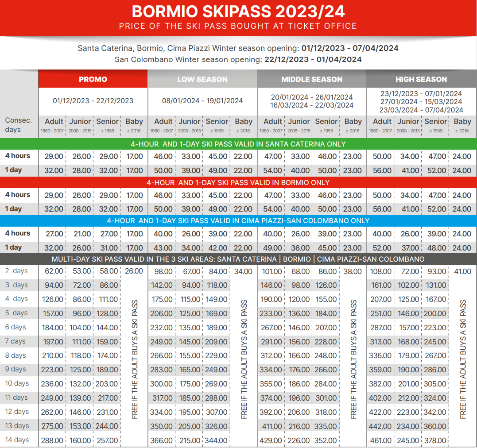Click "4 hours" label in the Cima Piazzi-San Colombano section
The width and height of the screenshot is (477, 448).
(18, 233)
